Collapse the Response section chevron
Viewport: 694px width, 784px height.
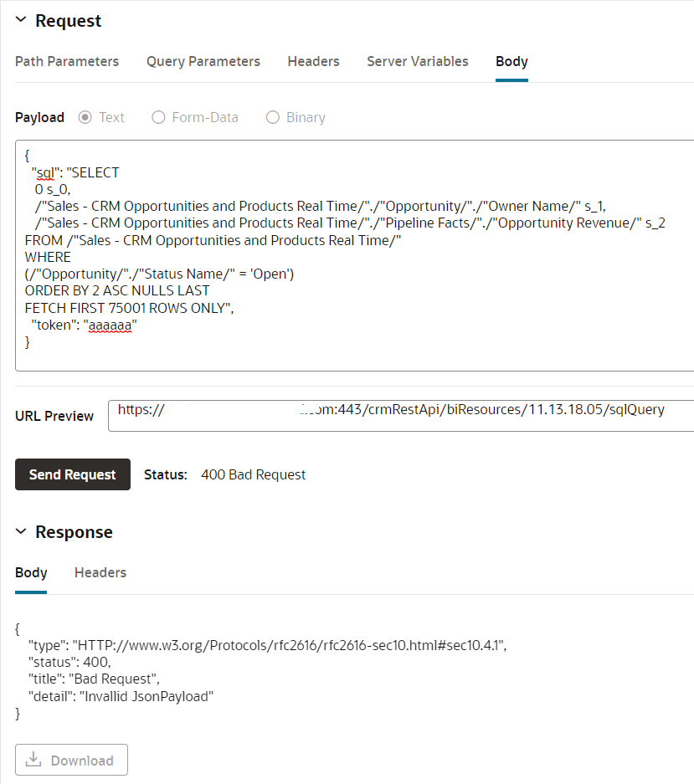click(x=21, y=531)
